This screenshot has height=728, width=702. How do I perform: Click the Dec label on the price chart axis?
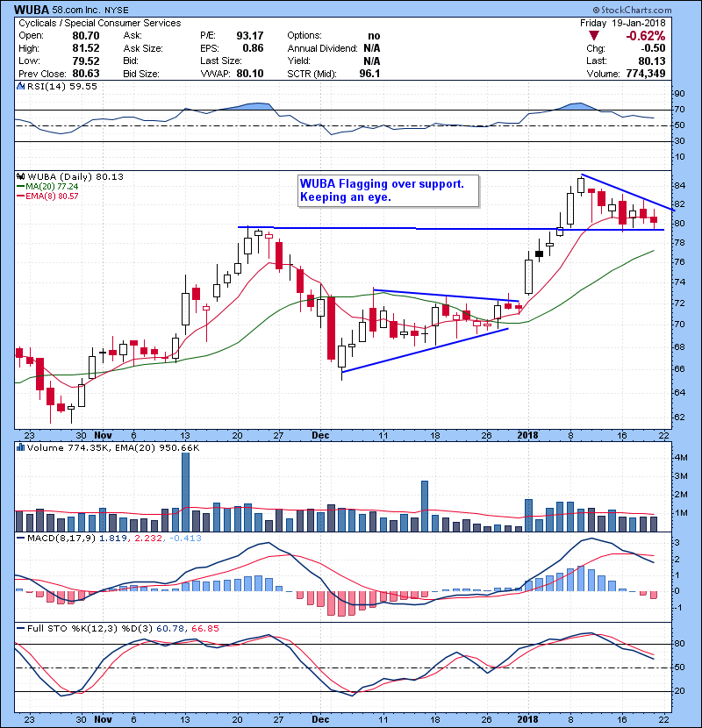pos(320,436)
